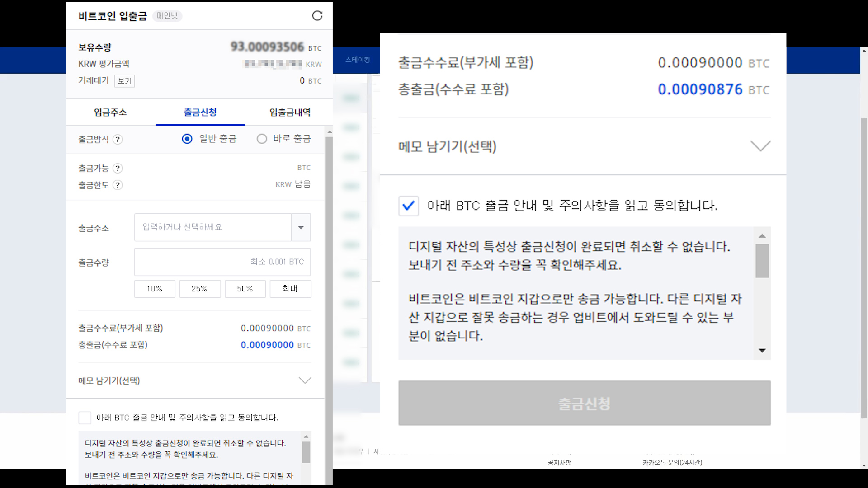Click the 출금가능 help question mark icon
Screen dimensions: 868x488
(x=118, y=169)
